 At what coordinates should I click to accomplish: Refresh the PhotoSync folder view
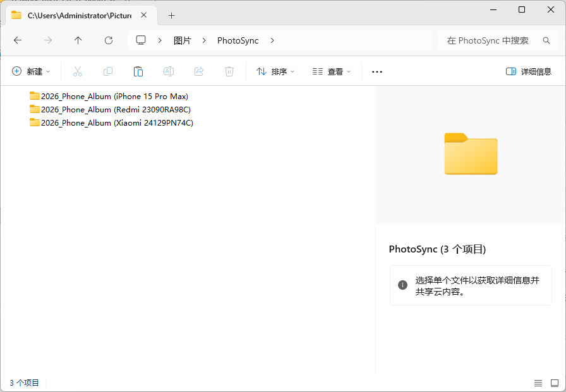(109, 40)
